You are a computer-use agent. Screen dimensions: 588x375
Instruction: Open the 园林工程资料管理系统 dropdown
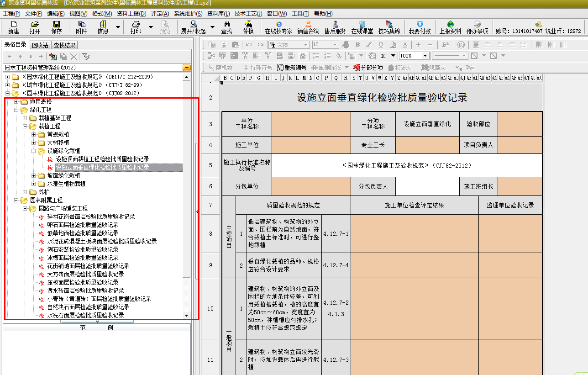(x=186, y=68)
